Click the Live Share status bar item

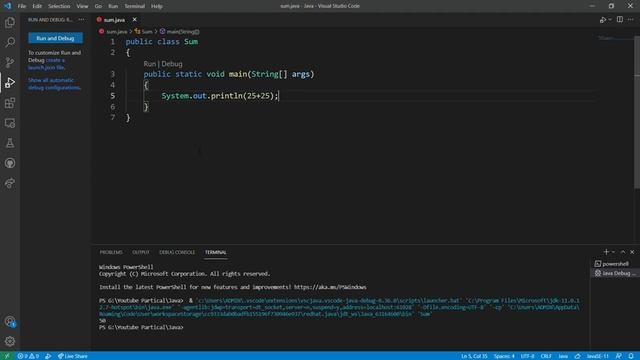point(73,356)
